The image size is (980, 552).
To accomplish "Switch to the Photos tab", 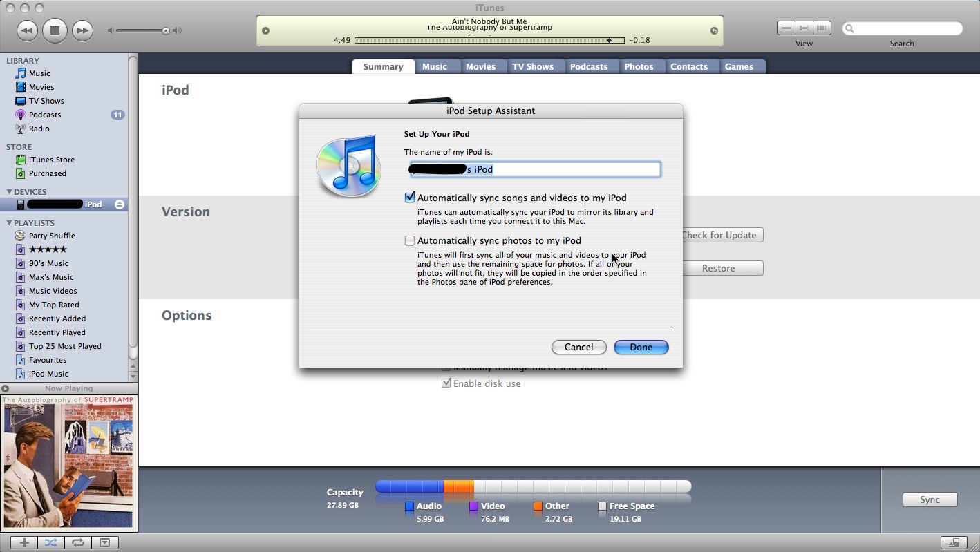I will tap(639, 67).
